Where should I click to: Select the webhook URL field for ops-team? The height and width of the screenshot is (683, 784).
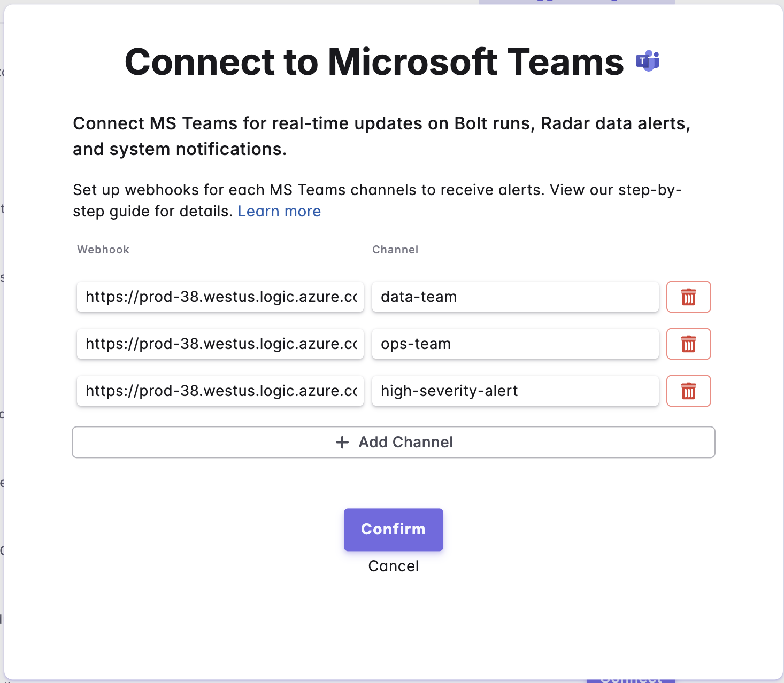point(220,344)
